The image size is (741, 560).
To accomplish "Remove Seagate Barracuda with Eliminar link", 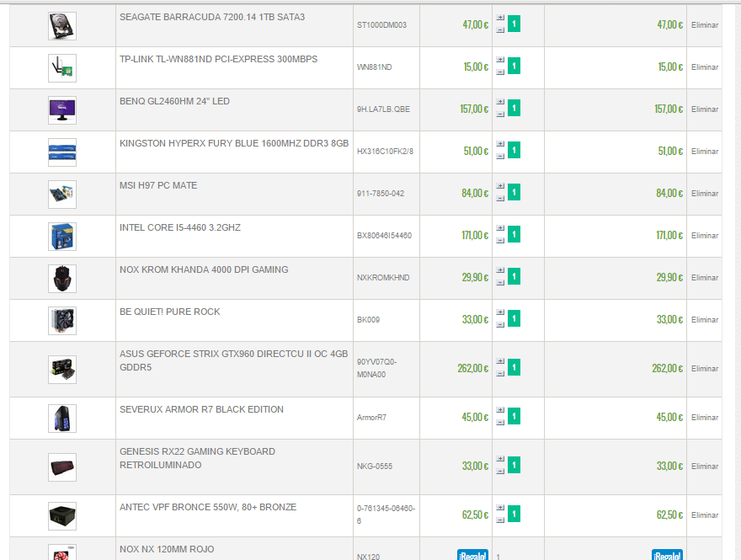I will 705,25.
